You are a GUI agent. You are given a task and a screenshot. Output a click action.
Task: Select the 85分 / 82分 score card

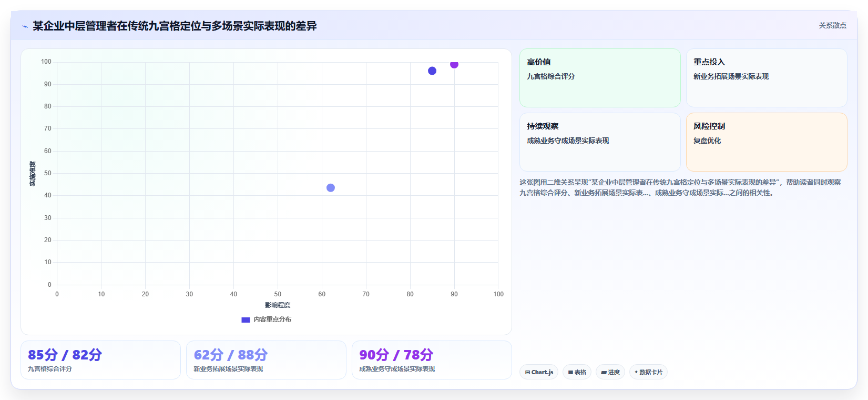100,360
